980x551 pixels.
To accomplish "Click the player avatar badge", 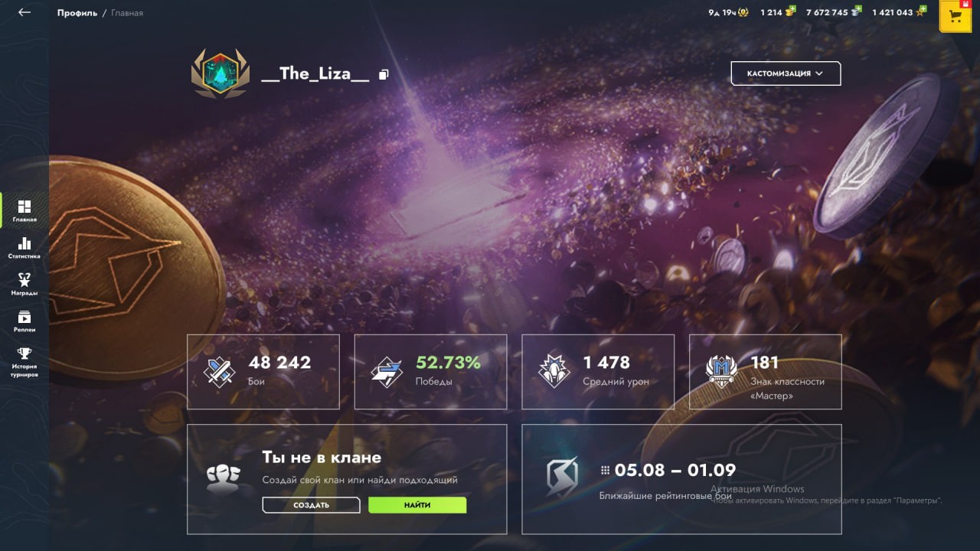I will (220, 73).
